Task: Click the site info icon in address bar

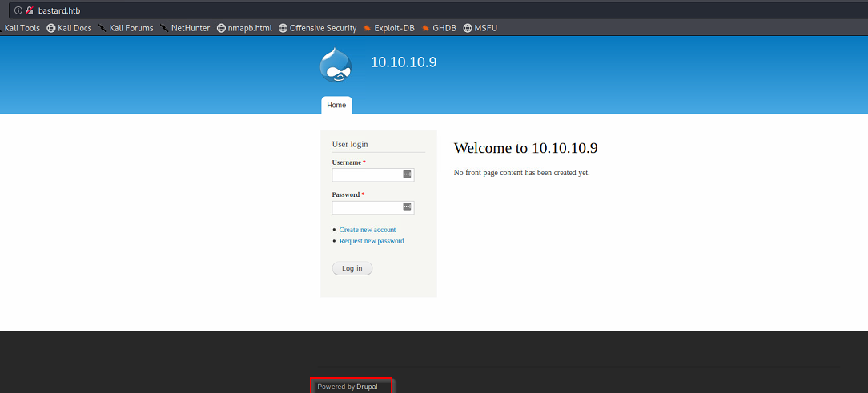Action: point(18,10)
